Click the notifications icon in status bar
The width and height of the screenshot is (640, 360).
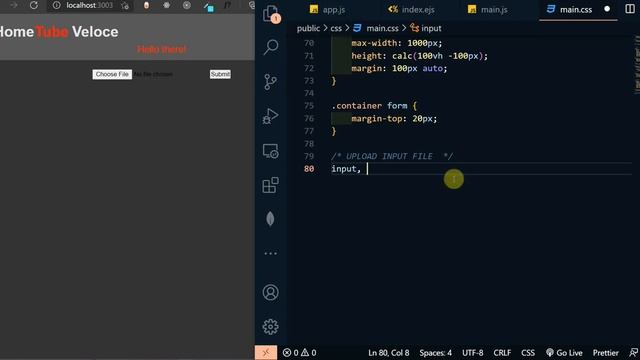point(633,353)
